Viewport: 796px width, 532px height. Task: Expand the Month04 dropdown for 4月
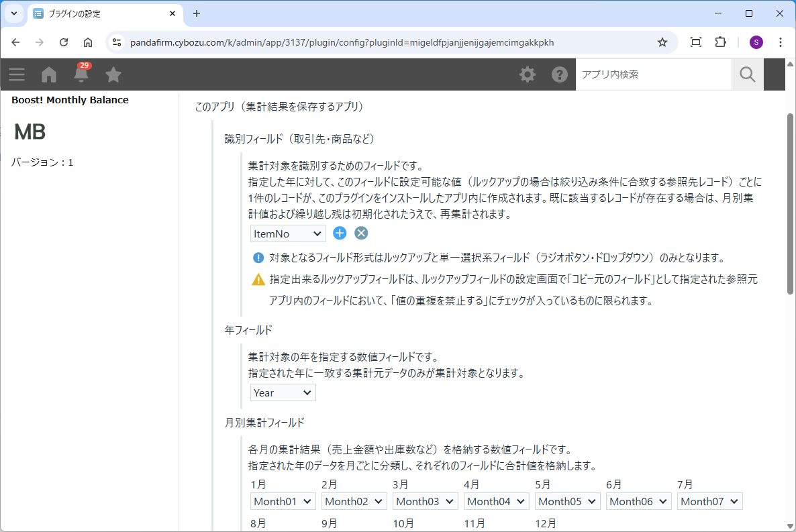496,501
